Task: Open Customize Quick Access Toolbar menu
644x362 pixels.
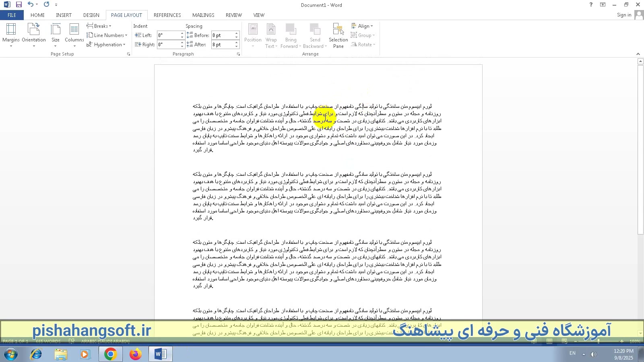Action: pos(56,5)
